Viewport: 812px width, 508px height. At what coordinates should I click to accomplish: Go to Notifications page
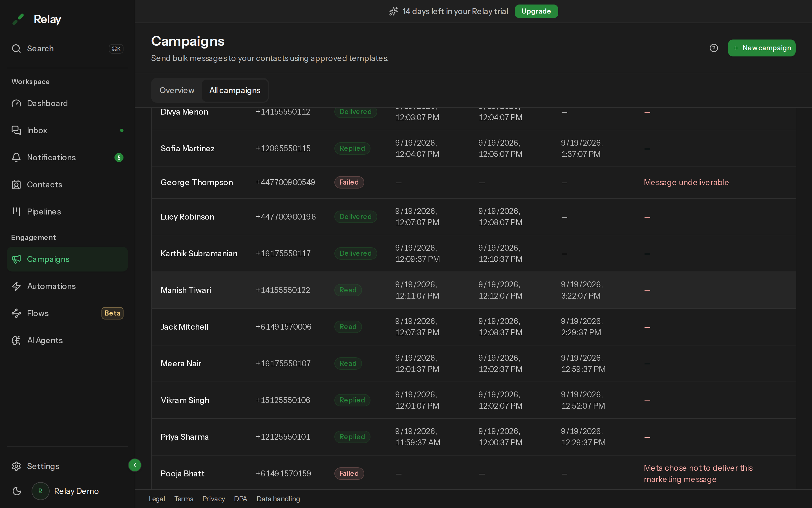pos(67,157)
